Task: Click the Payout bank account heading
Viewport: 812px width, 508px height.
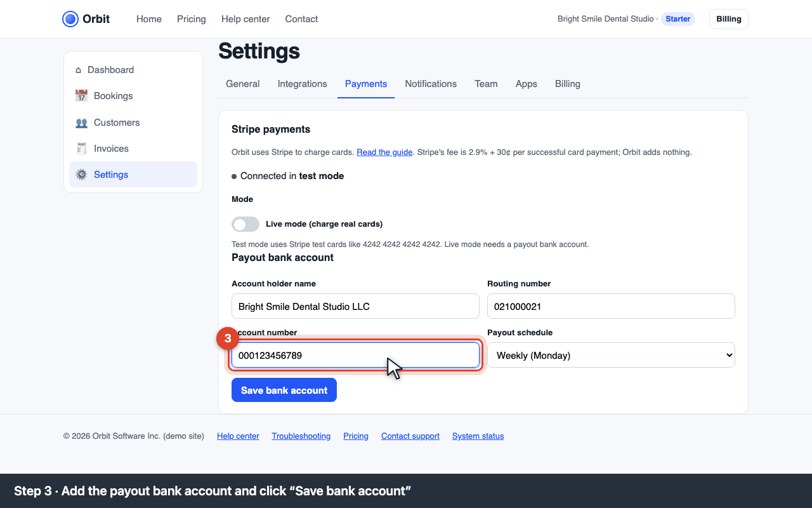Action: [x=282, y=257]
